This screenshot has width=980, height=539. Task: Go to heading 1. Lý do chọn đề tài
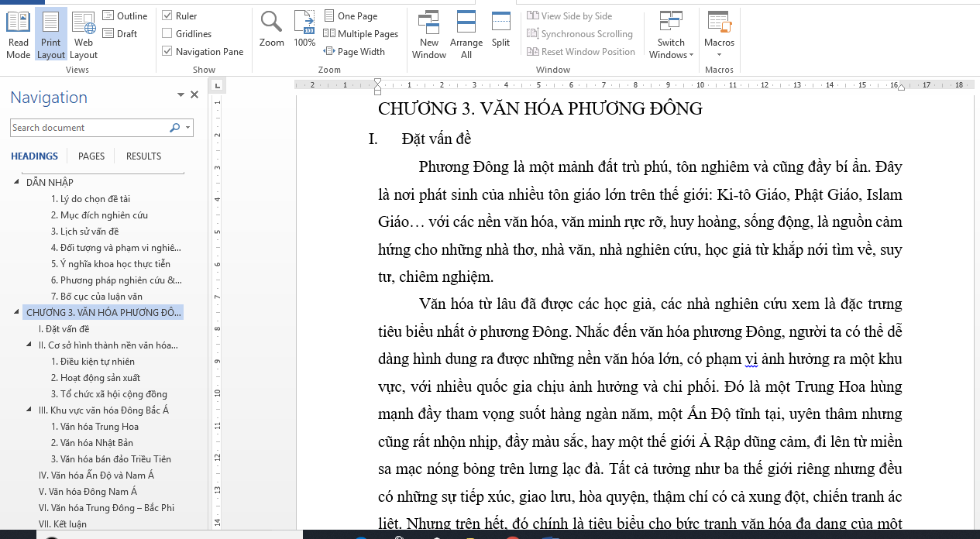pos(91,199)
